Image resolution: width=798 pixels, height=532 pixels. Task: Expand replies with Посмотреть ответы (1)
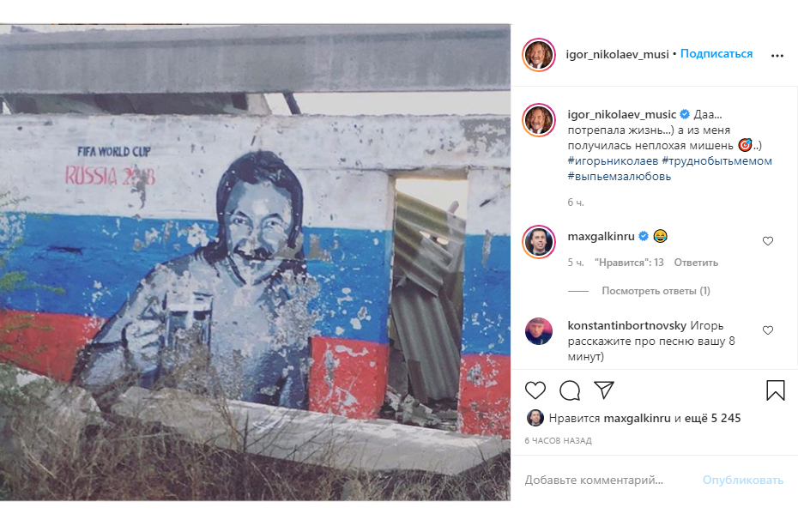click(x=656, y=291)
